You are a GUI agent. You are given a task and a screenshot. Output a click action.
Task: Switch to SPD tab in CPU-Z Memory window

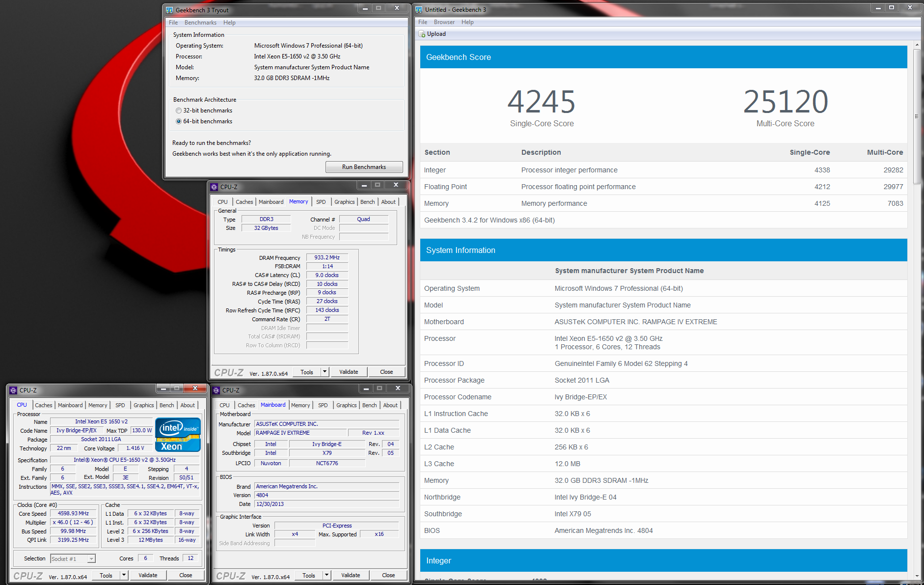[x=321, y=202]
